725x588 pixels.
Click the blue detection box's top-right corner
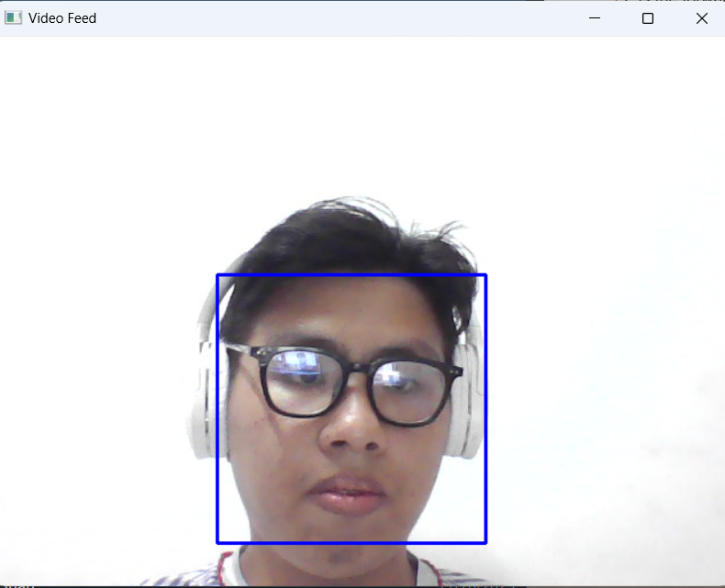click(x=485, y=275)
